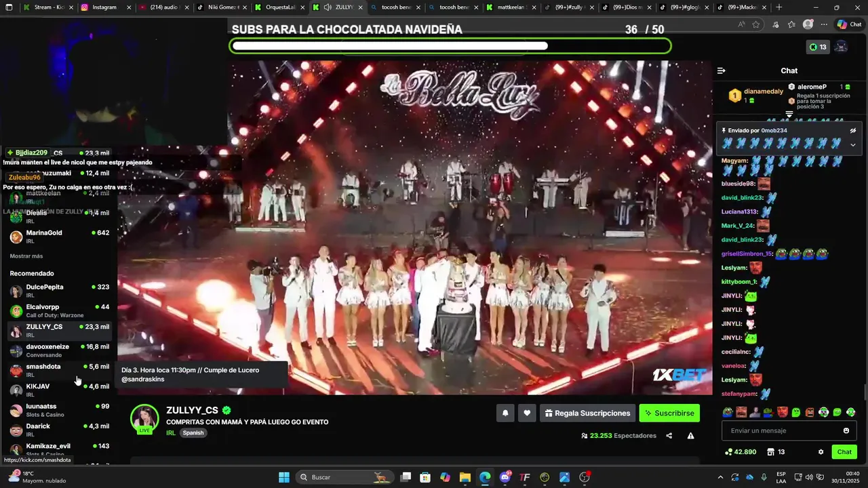Screen dimensions: 868x488
Task: Click username stefanypam in chat
Action: pyautogui.click(x=739, y=393)
